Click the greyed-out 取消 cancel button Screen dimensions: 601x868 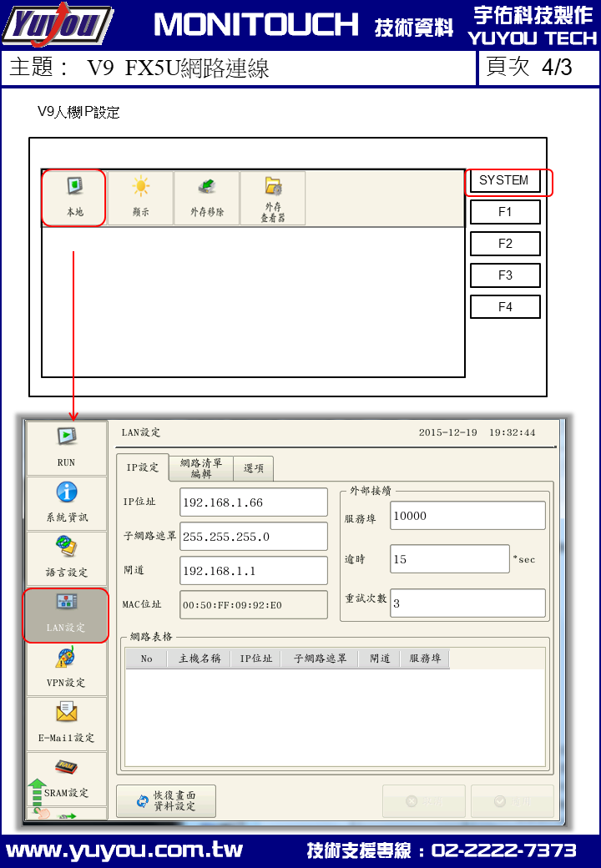click(425, 801)
